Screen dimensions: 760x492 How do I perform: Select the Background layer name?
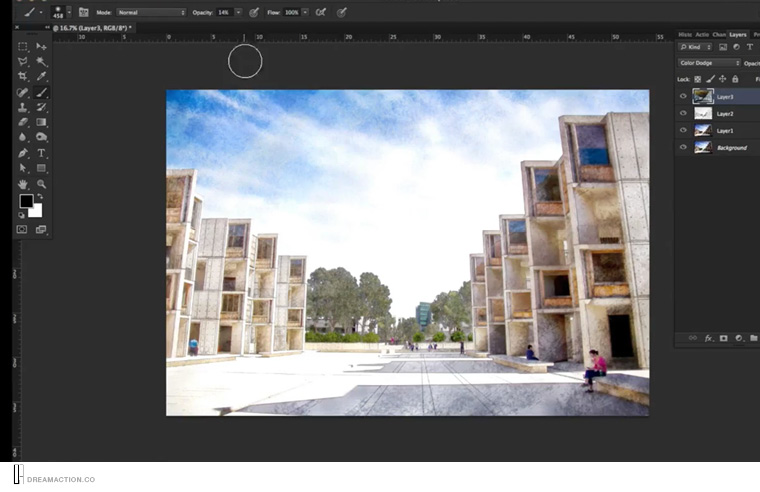732,148
